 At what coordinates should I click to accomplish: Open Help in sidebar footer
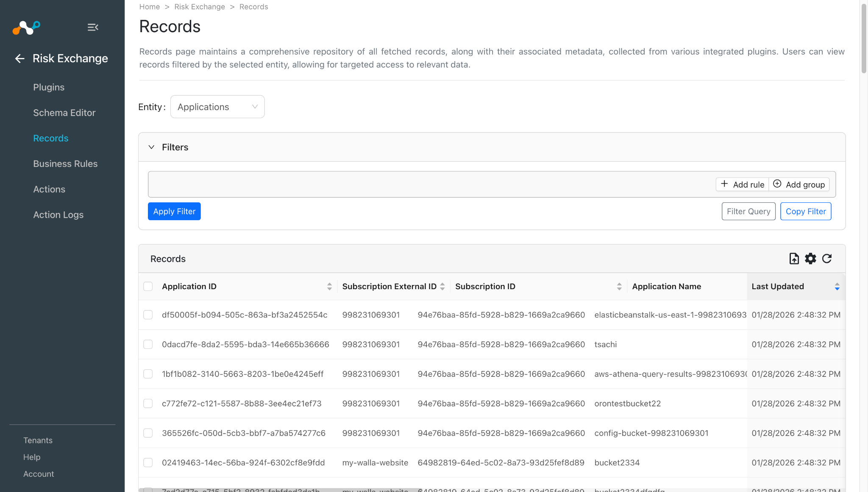32,457
